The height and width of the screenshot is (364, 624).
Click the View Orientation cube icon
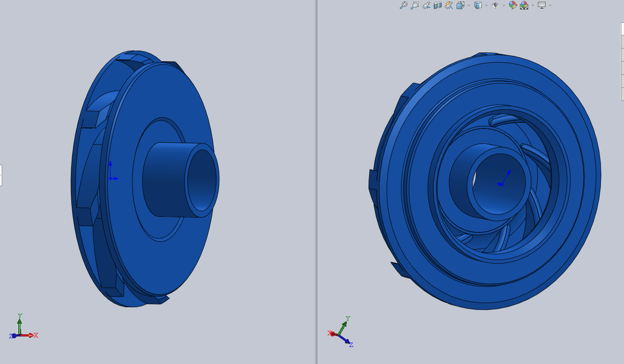(460, 5)
